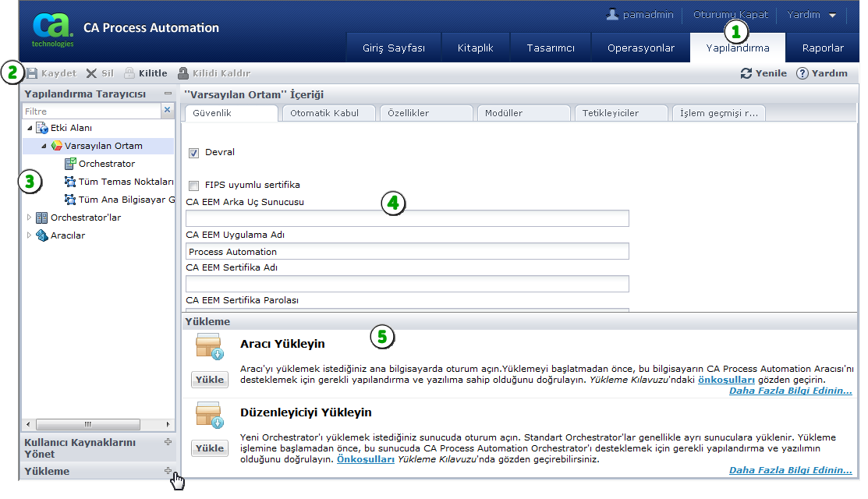
Task: Open the Operasyonlar main tab
Action: pos(640,48)
